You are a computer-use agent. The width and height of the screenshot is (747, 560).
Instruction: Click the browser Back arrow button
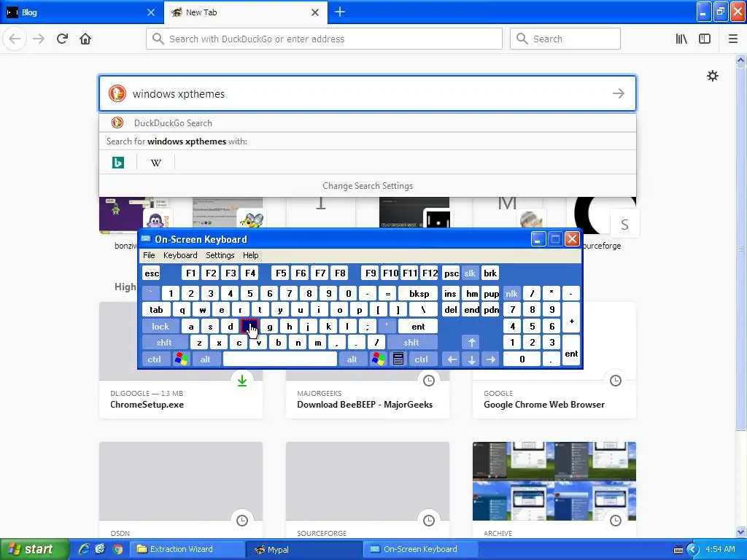(x=15, y=39)
